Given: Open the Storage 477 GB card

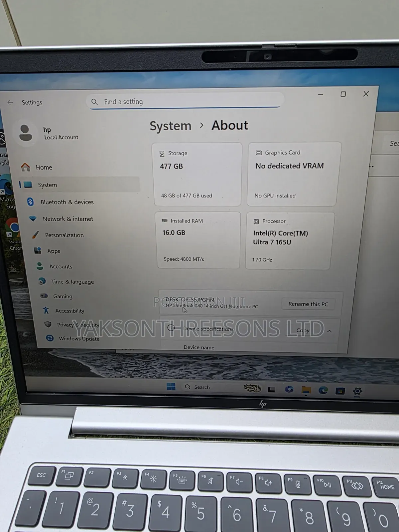Looking at the screenshot, I should (198, 174).
